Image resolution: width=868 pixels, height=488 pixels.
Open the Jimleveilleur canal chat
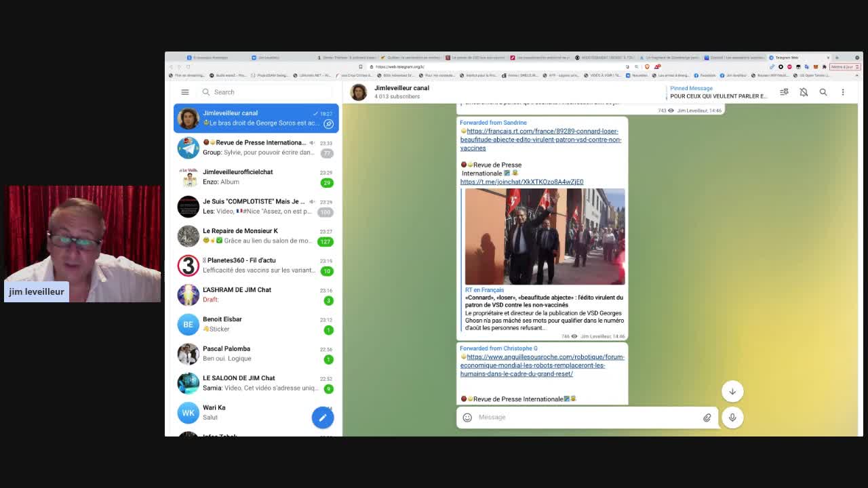point(256,118)
